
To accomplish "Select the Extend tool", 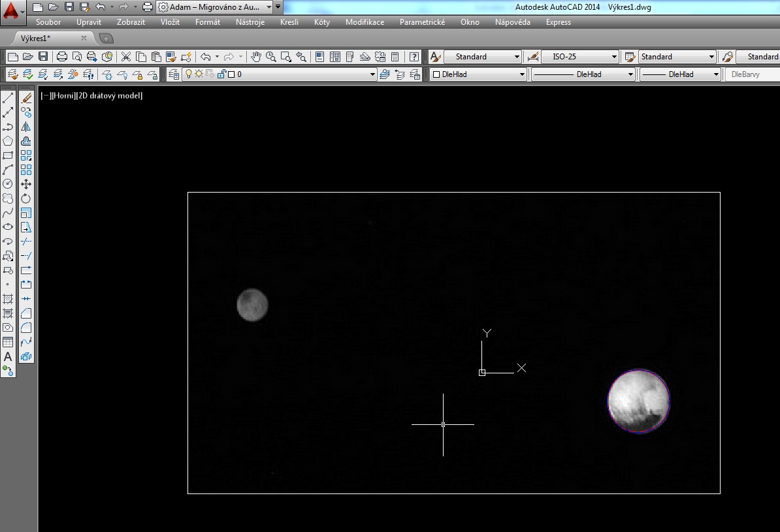I will point(26,256).
